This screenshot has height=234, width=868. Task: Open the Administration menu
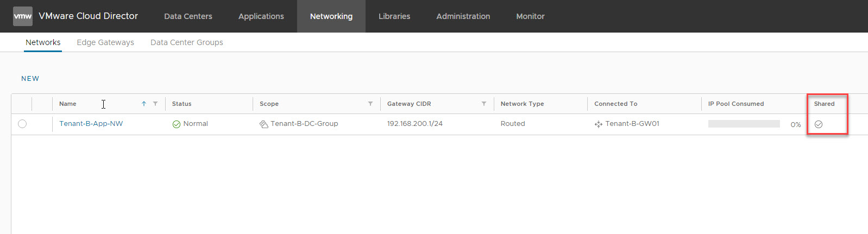[x=463, y=16]
